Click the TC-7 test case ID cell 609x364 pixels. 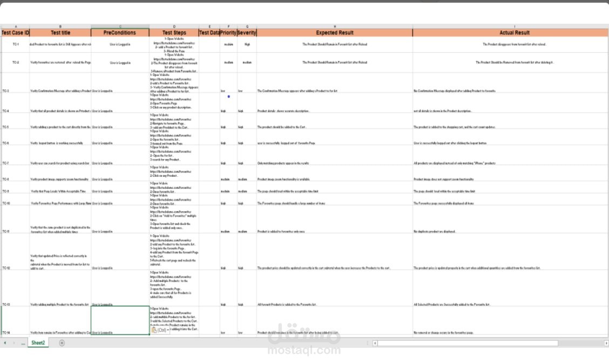coord(16,155)
